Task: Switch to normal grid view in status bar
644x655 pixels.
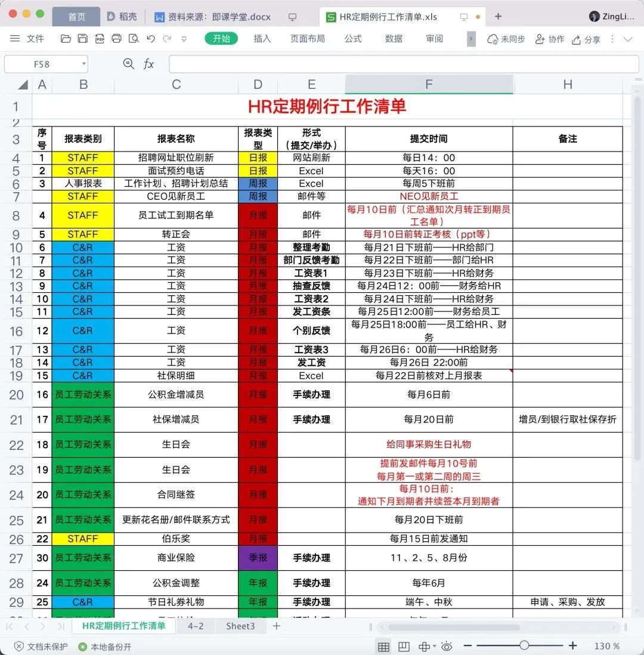Action: point(383,647)
